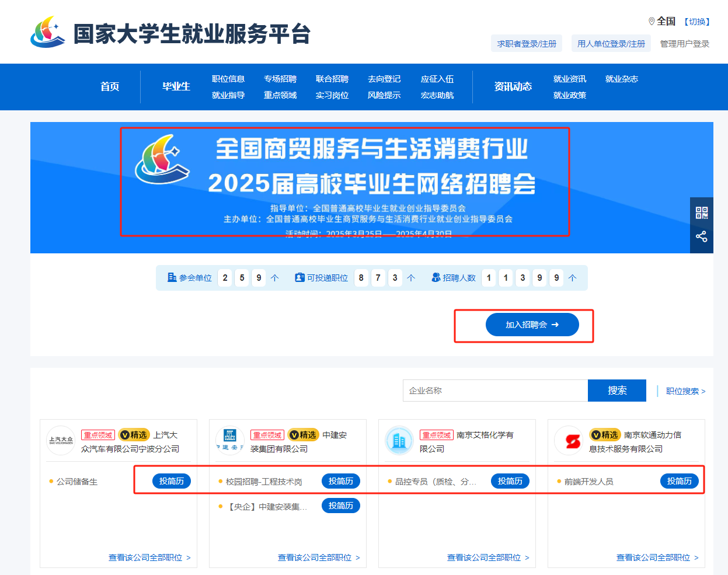This screenshot has width=728, height=575.
Task: Click the 全国 region label
Action: coord(666,22)
